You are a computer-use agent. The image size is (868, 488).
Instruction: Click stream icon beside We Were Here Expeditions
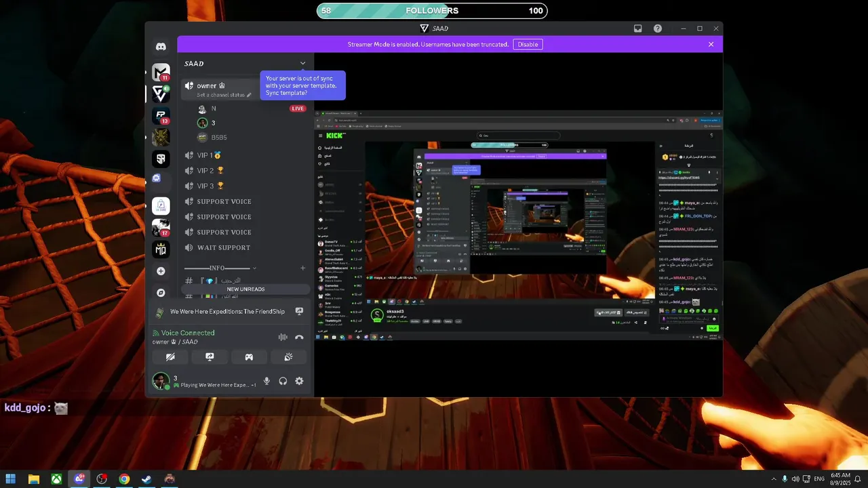click(299, 311)
